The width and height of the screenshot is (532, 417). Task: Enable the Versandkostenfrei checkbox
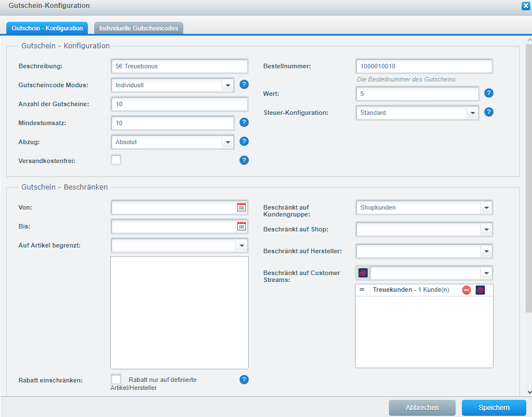point(116,160)
